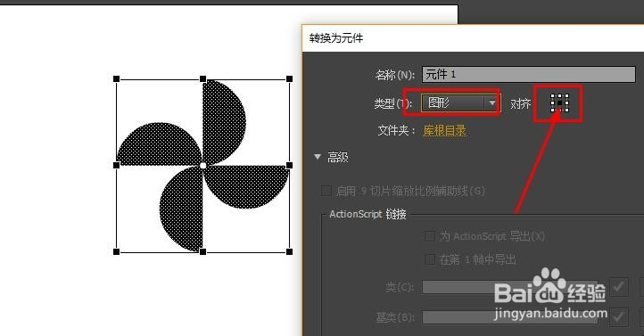This screenshot has height=336, width=644.
Task: Click the bottom-right selection handle of pinwheel
Action: pyautogui.click(x=289, y=251)
